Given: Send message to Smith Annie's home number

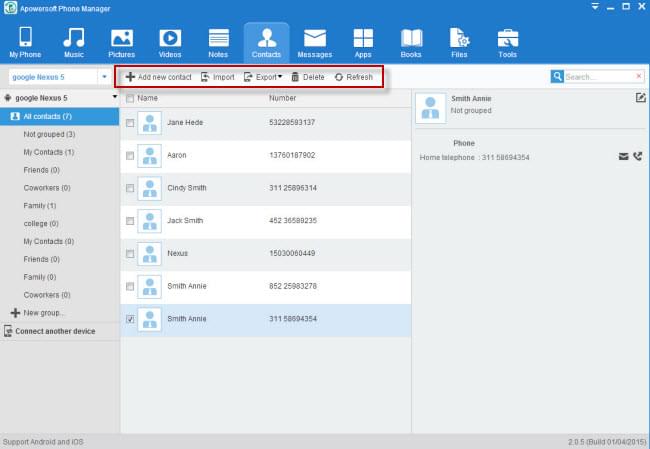Looking at the screenshot, I should click(623, 156).
